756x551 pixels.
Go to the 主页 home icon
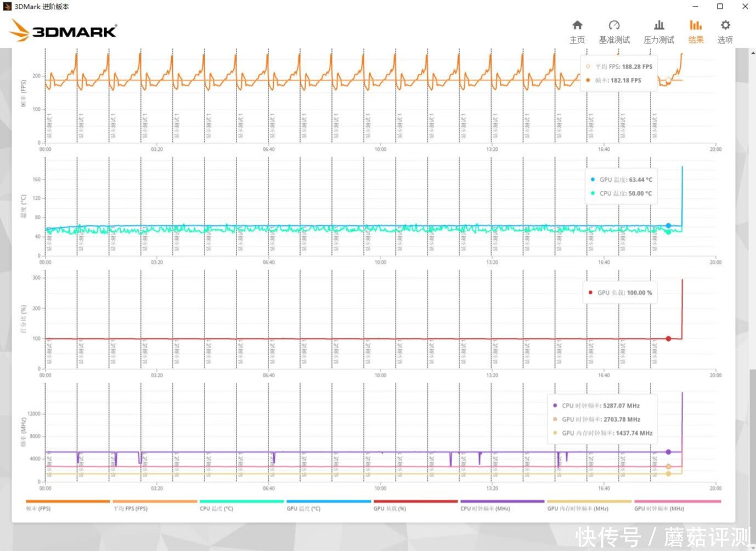[x=577, y=31]
